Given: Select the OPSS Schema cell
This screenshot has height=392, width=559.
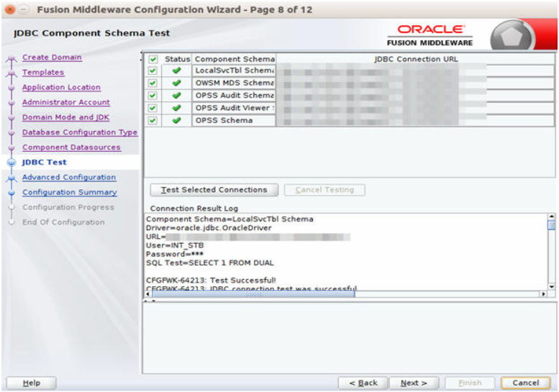Looking at the screenshot, I should 235,120.
